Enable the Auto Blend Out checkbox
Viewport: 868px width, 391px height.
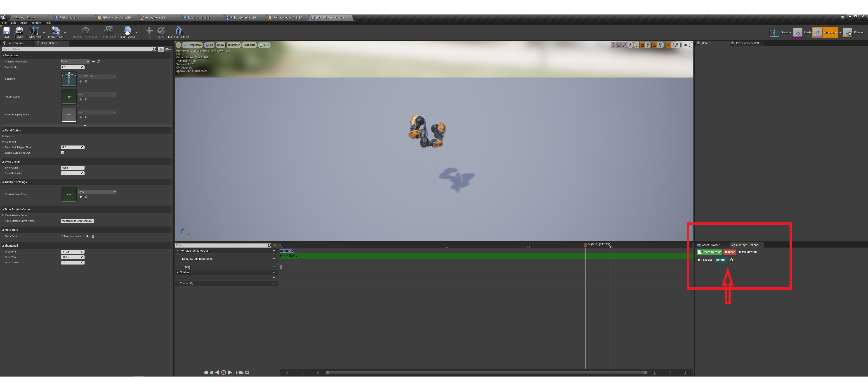point(63,153)
